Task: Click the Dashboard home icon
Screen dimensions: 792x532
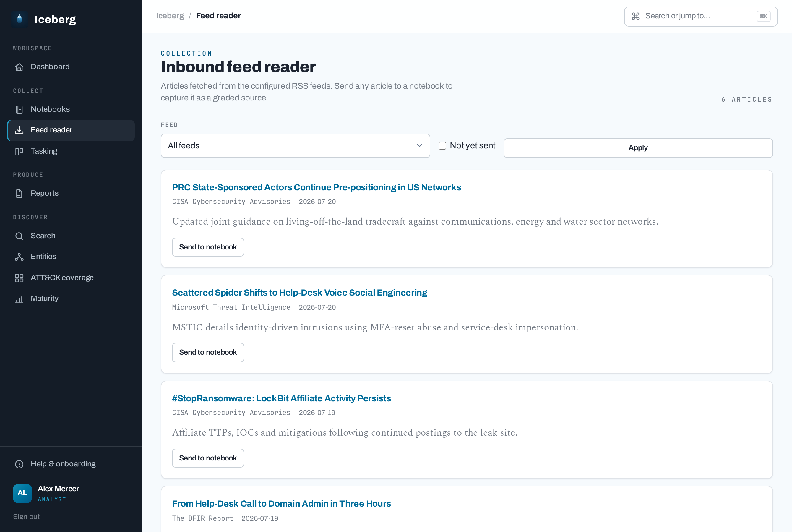Action: pos(19,67)
